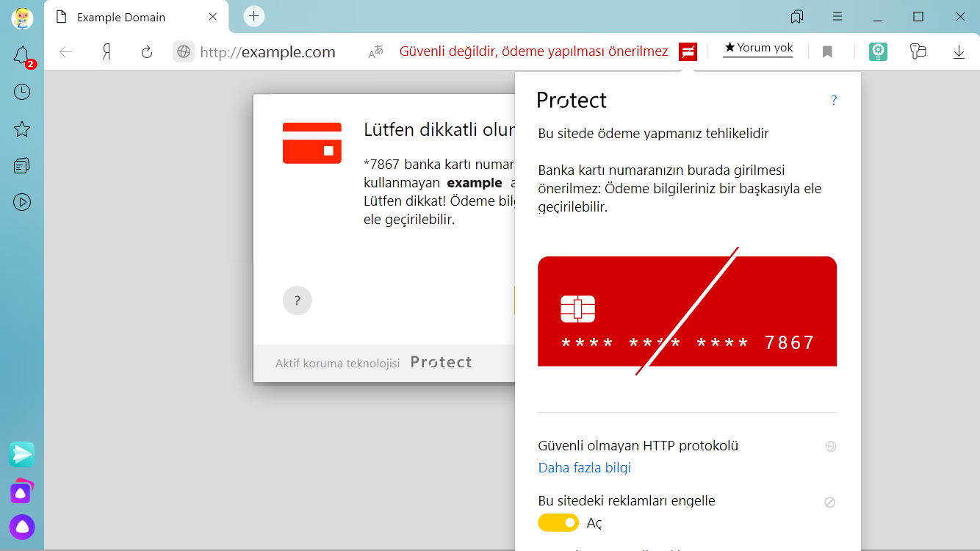
Task: Show site info globe icon in address bar
Action: (x=184, y=51)
